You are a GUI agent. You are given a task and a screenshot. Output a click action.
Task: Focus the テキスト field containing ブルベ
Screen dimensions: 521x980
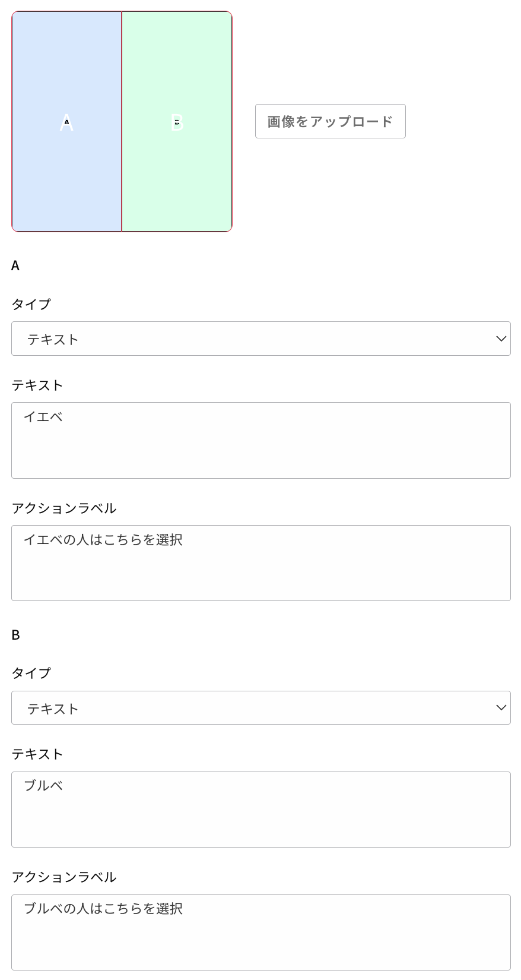pos(261,809)
